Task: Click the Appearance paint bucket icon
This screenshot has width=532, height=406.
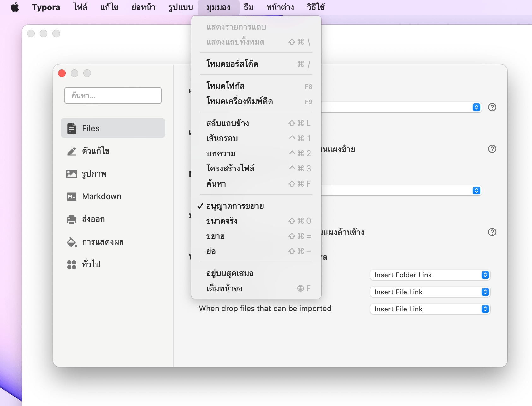Action: pyautogui.click(x=72, y=242)
